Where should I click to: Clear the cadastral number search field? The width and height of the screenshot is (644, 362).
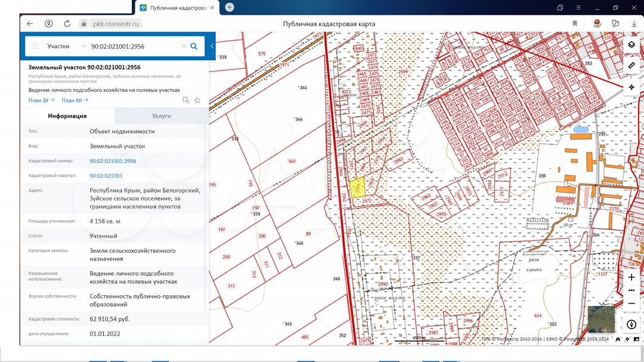184,46
